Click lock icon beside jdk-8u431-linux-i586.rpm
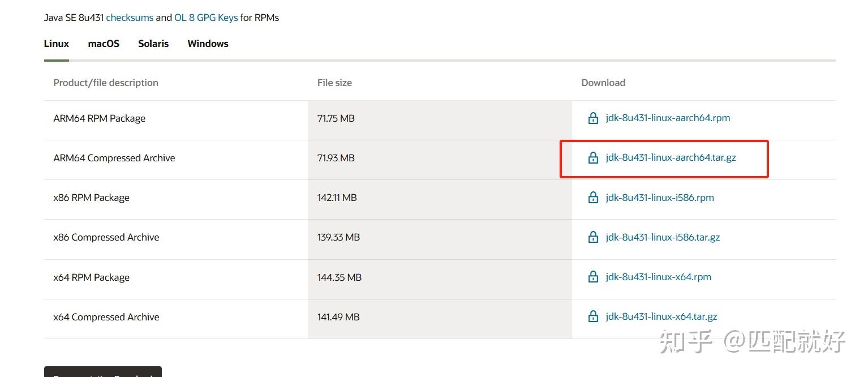 pyautogui.click(x=593, y=198)
